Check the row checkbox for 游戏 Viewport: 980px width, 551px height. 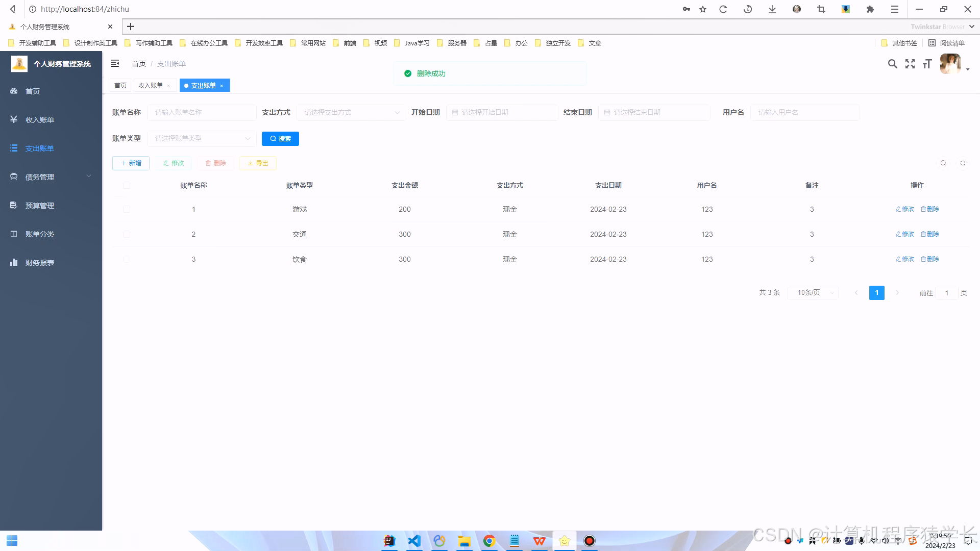[126, 209]
